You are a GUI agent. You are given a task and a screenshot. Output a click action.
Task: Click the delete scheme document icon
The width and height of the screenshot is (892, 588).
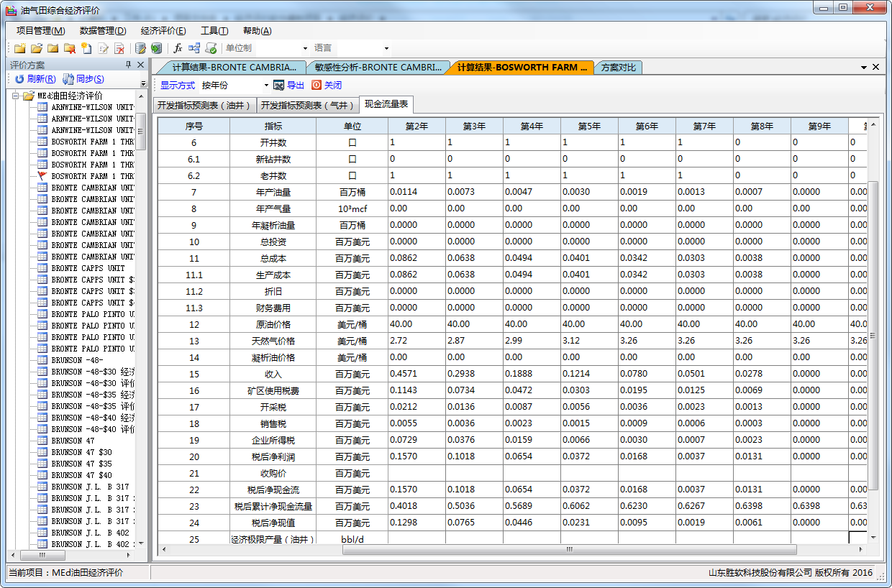coord(119,48)
